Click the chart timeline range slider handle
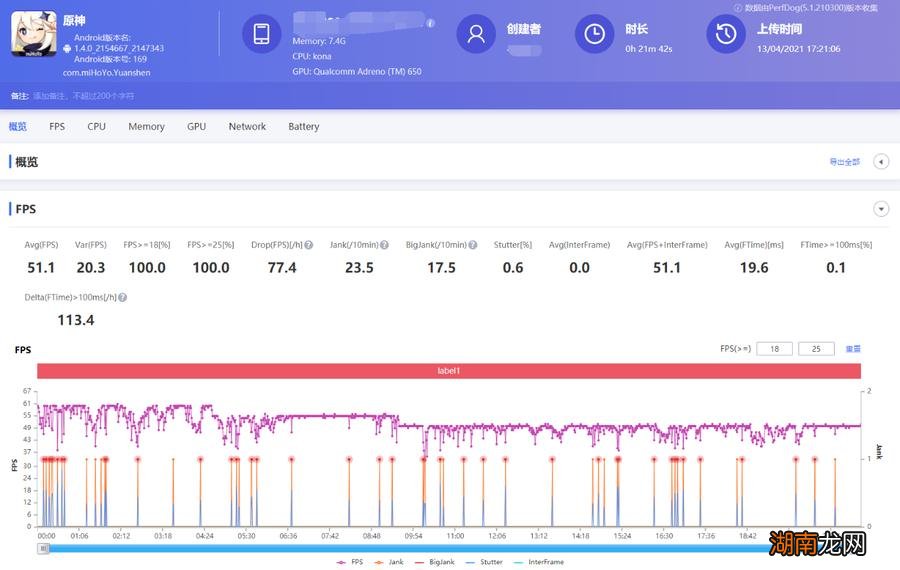Screen dimensions: 900x570 click(43, 548)
